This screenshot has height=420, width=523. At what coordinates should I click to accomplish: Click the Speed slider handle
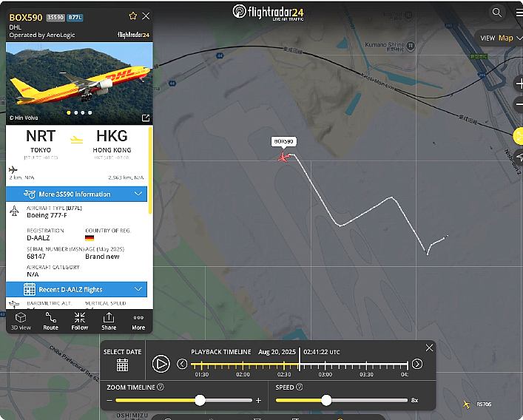tap(326, 400)
